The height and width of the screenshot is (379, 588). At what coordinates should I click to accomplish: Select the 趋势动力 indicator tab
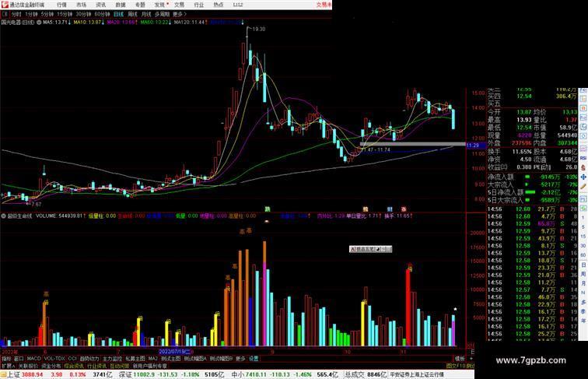pyautogui.click(x=89, y=359)
